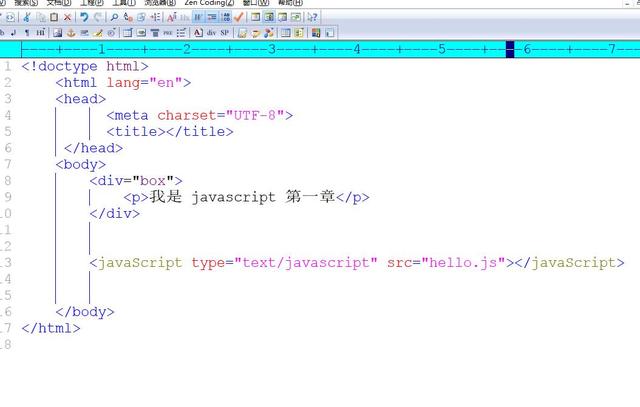This screenshot has height=407, width=640.
Task: Click inside '<title></title>' tag text
Action: (x=170, y=131)
